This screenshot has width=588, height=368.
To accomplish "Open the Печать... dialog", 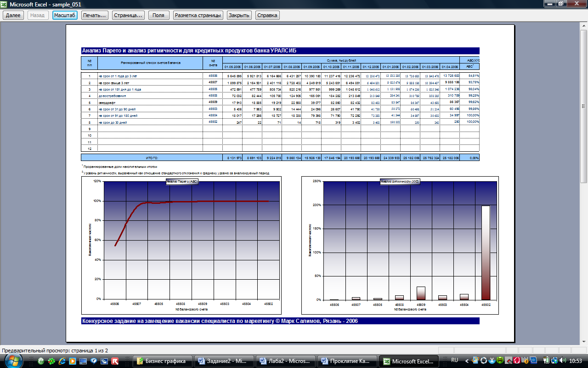I will pos(95,15).
